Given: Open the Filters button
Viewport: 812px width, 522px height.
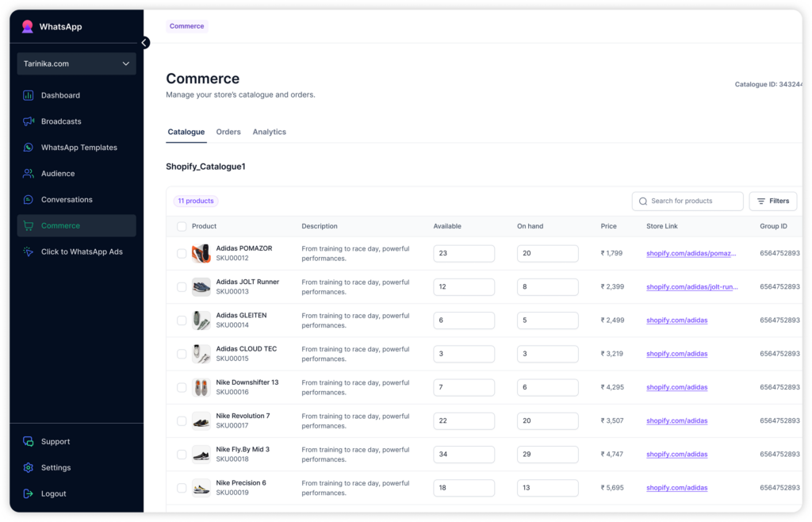Looking at the screenshot, I should pyautogui.click(x=773, y=201).
